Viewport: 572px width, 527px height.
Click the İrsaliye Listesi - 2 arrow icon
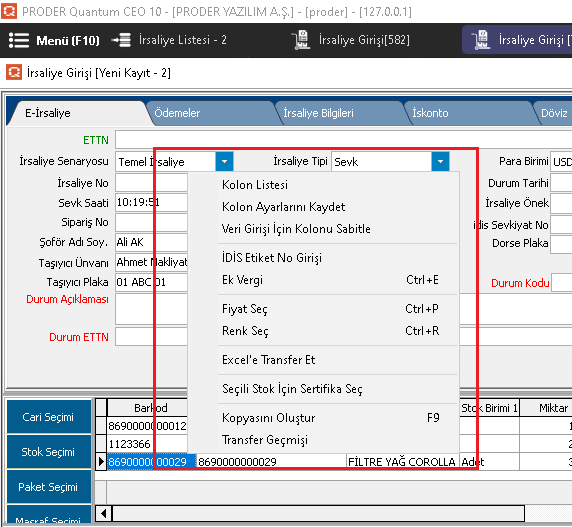coord(121,40)
